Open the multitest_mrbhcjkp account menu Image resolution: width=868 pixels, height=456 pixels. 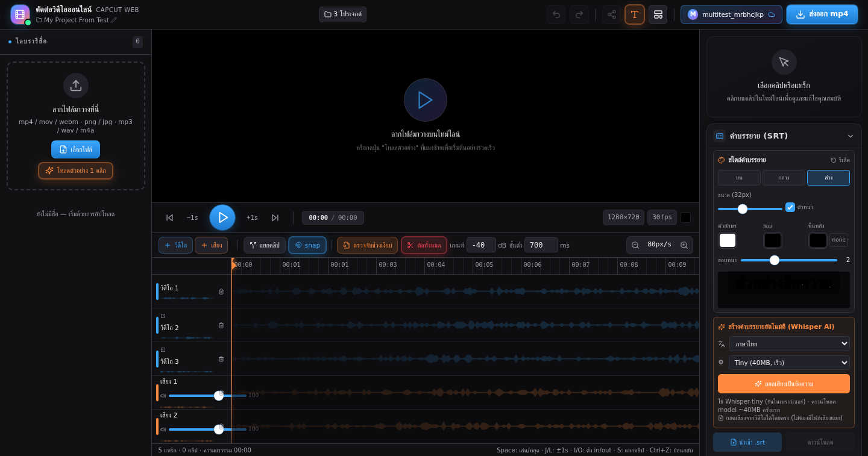[x=731, y=14]
